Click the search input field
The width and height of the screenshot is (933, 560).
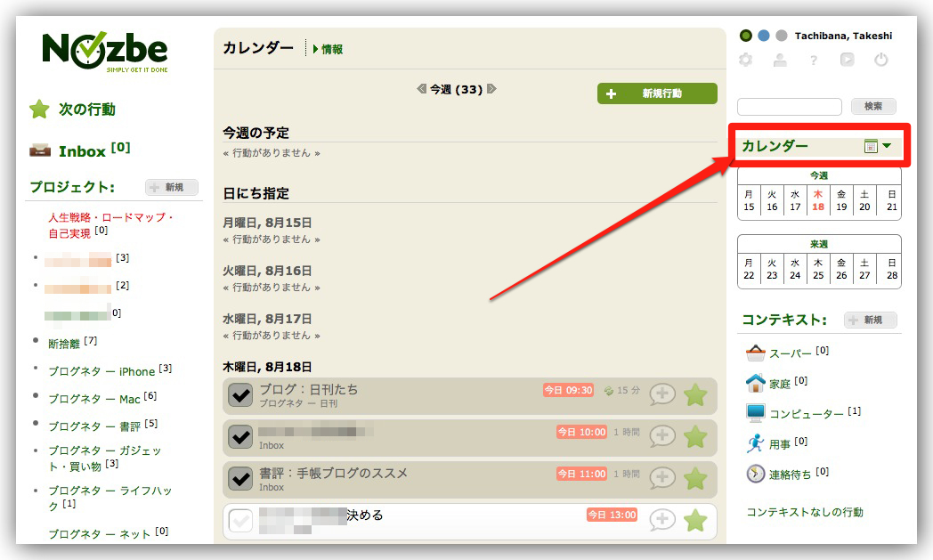coord(789,107)
